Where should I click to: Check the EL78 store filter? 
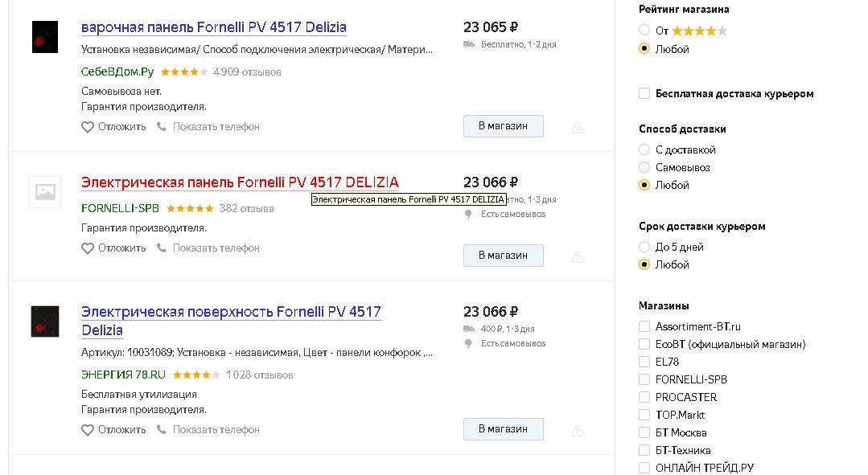pos(644,362)
